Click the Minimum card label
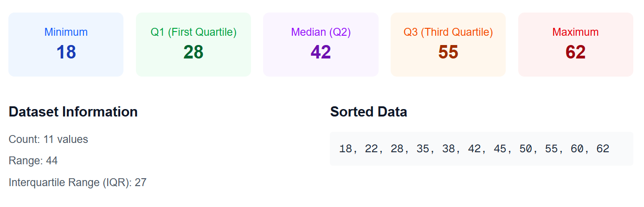 tap(66, 32)
